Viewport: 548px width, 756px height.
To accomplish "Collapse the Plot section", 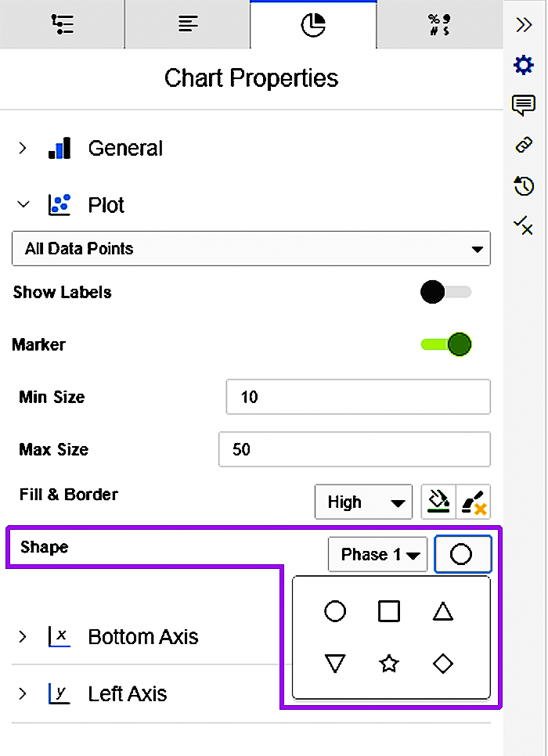I will [23, 204].
